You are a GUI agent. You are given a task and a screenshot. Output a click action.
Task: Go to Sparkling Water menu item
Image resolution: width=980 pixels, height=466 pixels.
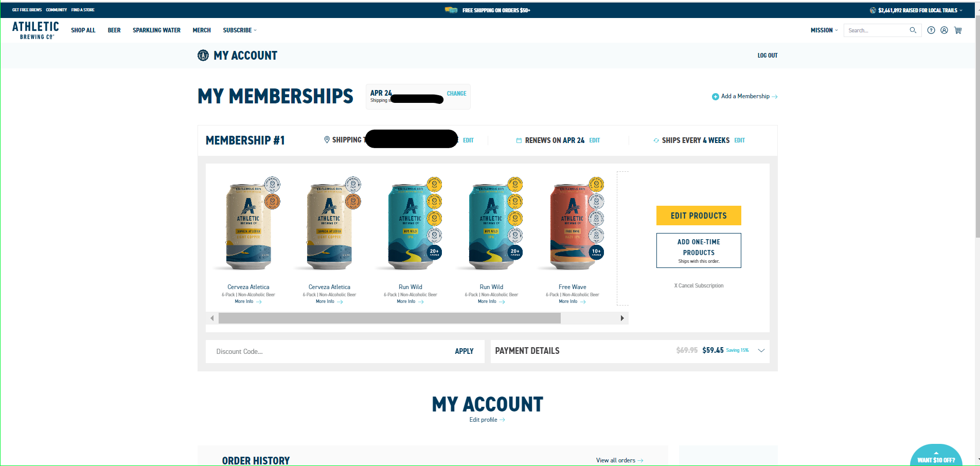click(156, 30)
